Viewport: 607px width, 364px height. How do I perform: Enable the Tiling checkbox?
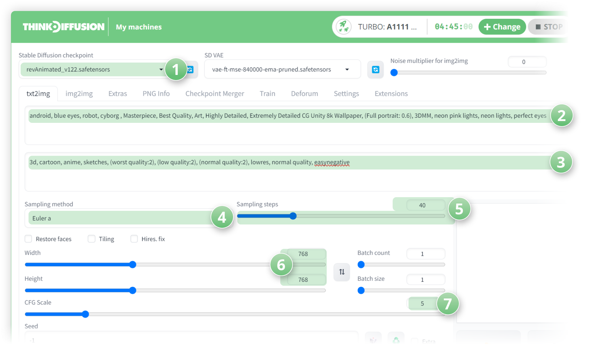coord(91,239)
